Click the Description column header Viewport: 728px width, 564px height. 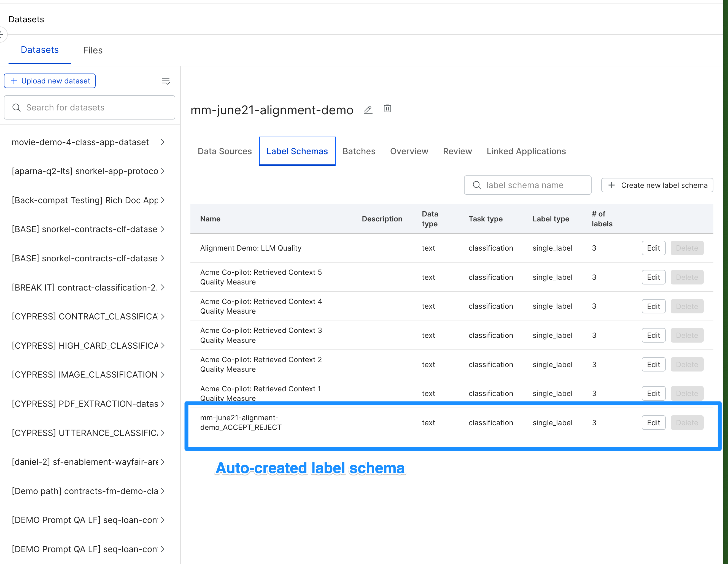(x=382, y=219)
